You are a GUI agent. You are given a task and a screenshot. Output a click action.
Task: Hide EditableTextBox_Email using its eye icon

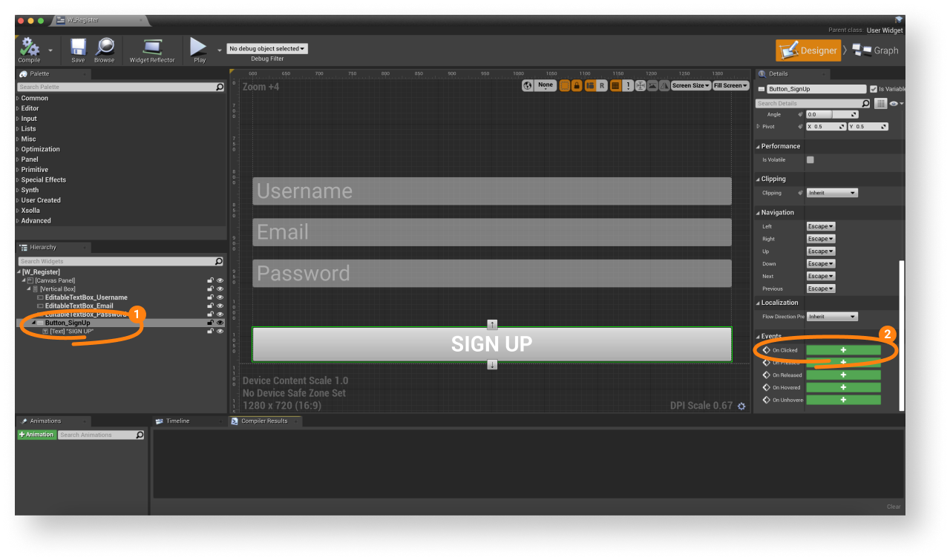click(x=220, y=306)
